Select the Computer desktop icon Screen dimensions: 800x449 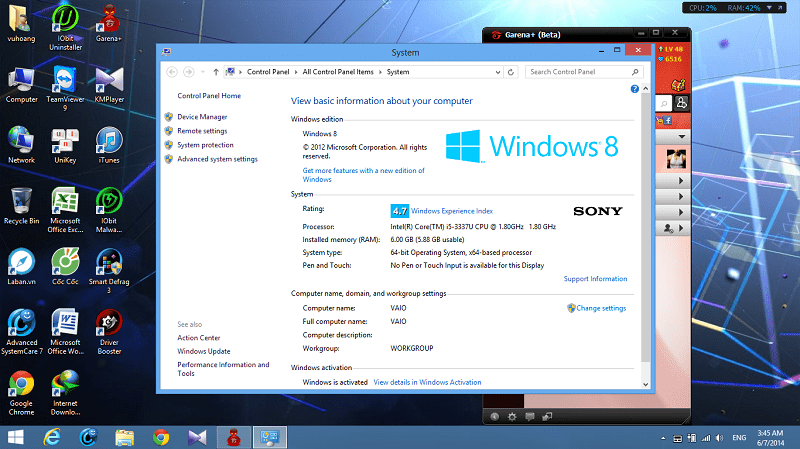click(21, 85)
